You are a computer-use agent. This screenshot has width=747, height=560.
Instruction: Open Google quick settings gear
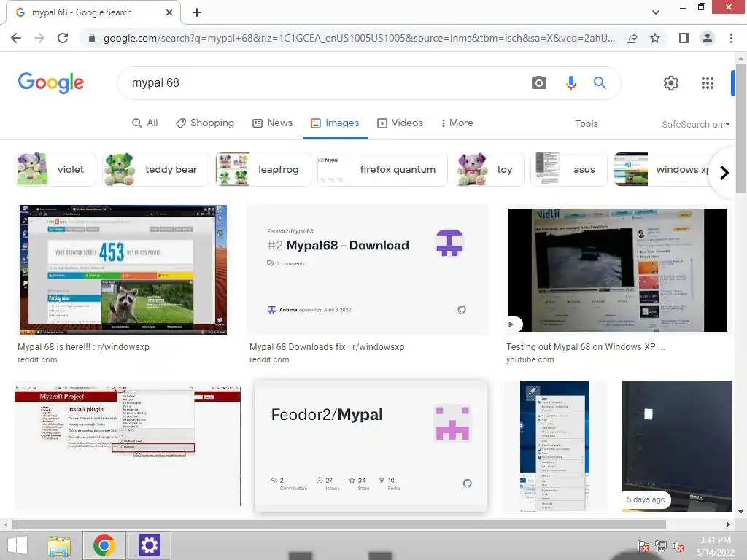click(671, 83)
